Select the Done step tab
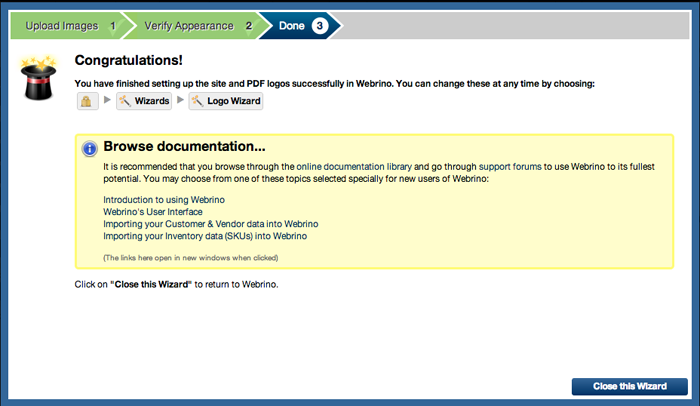Screen dimensions: 700x406 coord(293,25)
